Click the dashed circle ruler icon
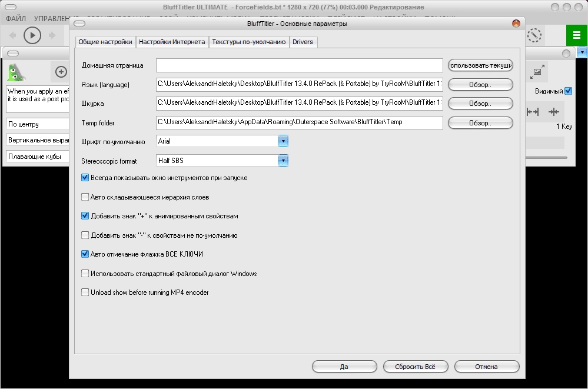Screen dimensions: 588x389 (534, 35)
